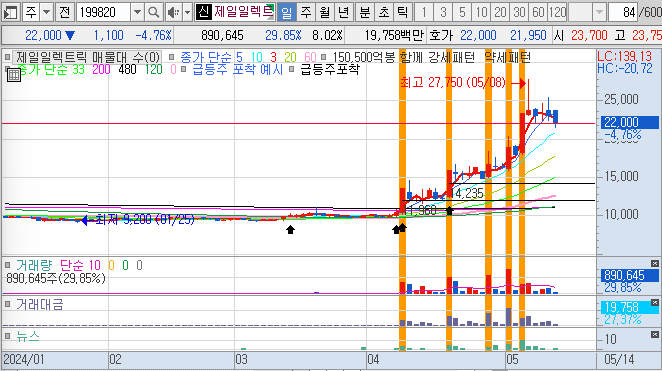Click the 10 interval button

coord(481,12)
